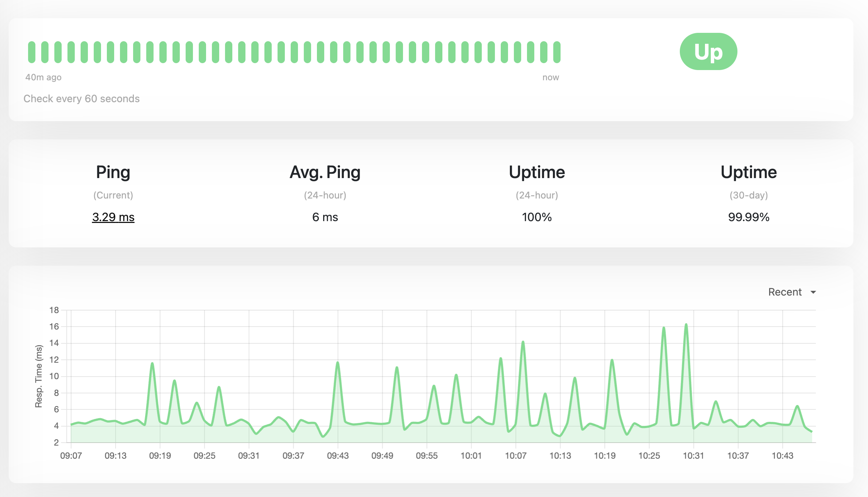Click the now label under heartbeat bar
The image size is (868, 497).
(x=550, y=77)
